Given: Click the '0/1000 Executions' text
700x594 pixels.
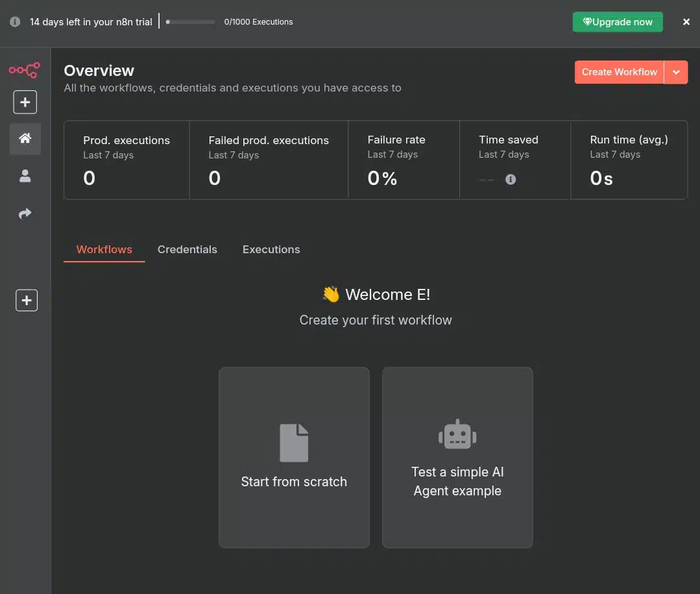Looking at the screenshot, I should pyautogui.click(x=258, y=22).
